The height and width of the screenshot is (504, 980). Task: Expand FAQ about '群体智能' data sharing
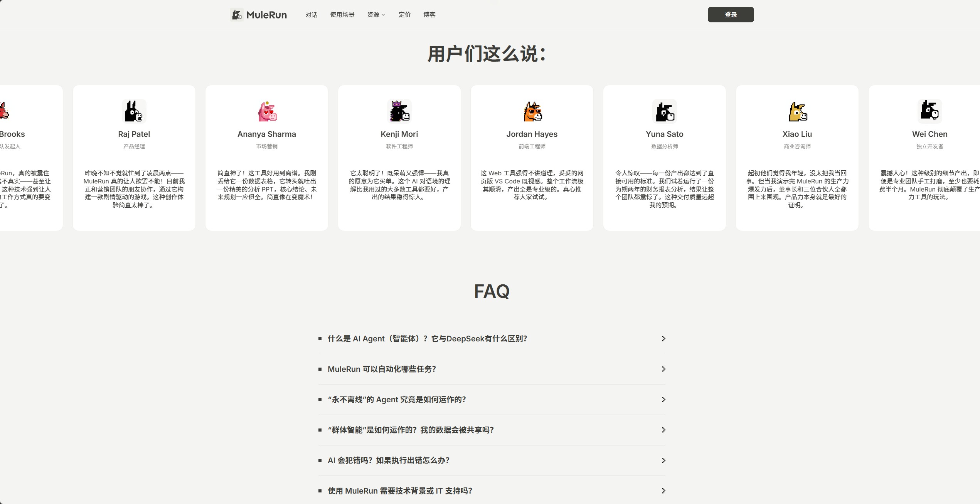click(x=492, y=430)
